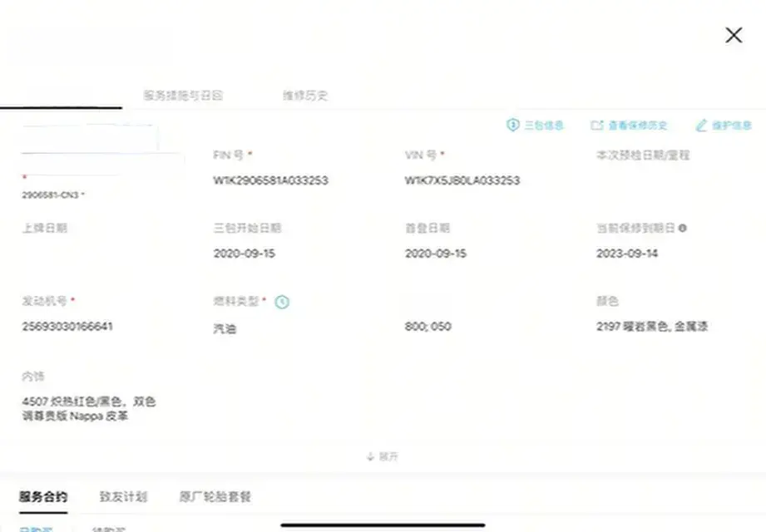Open 三包信息 via the shield icon

(513, 126)
